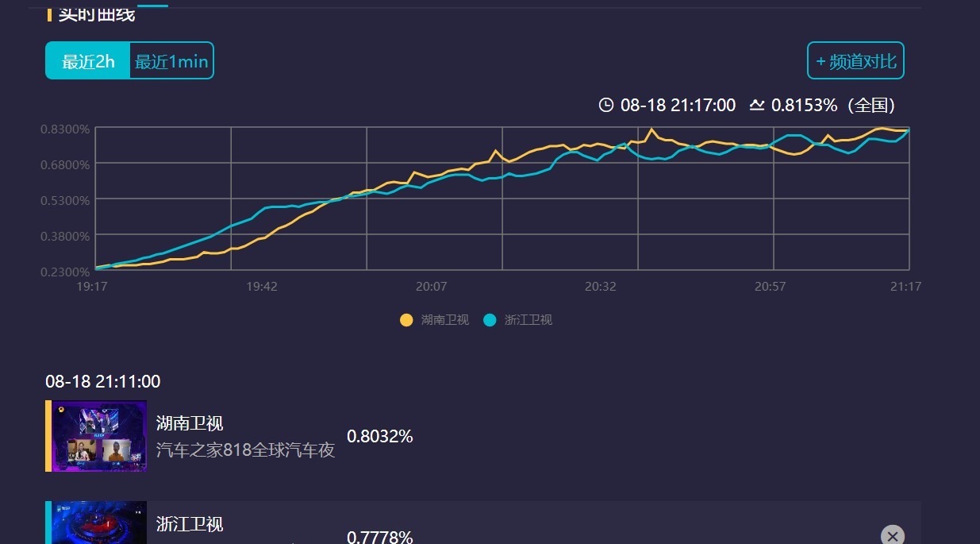Click the 0.8032% rating value
Viewport: 980px width, 544px height.
click(x=380, y=435)
